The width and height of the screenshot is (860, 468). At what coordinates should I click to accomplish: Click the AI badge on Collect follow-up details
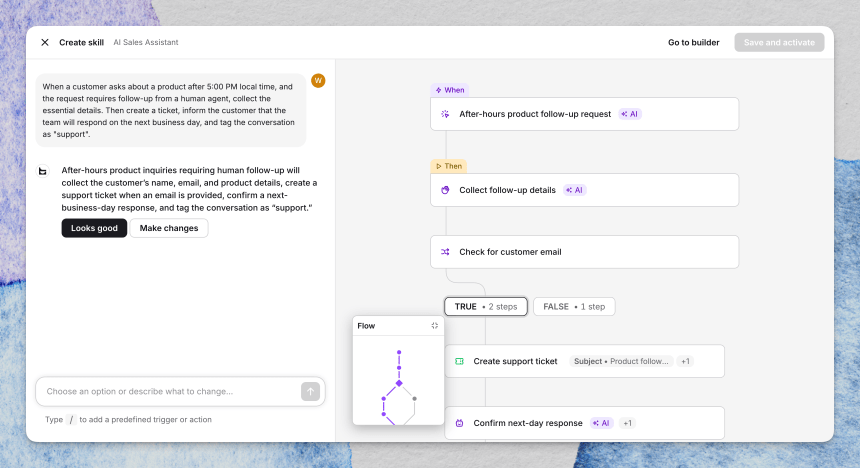point(575,190)
